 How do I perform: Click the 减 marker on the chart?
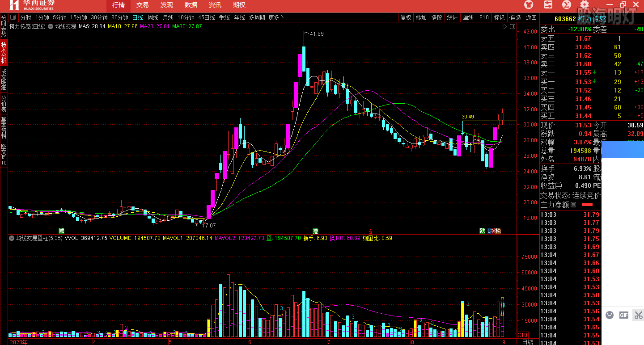point(61,231)
